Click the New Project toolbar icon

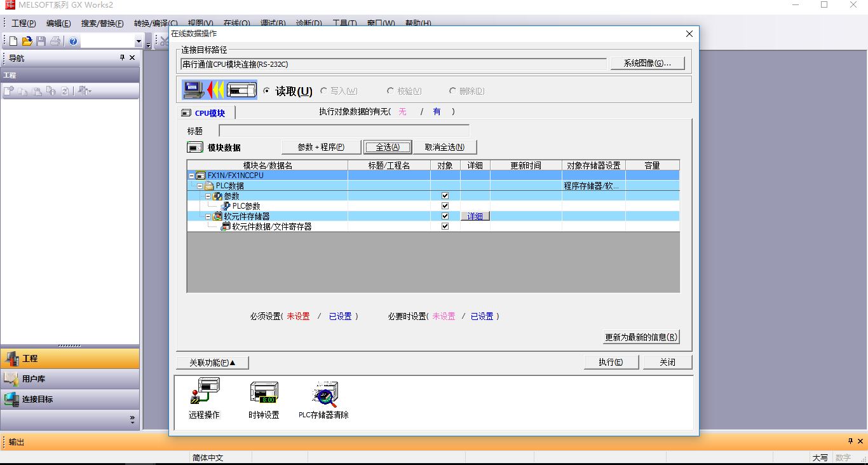pos(13,41)
